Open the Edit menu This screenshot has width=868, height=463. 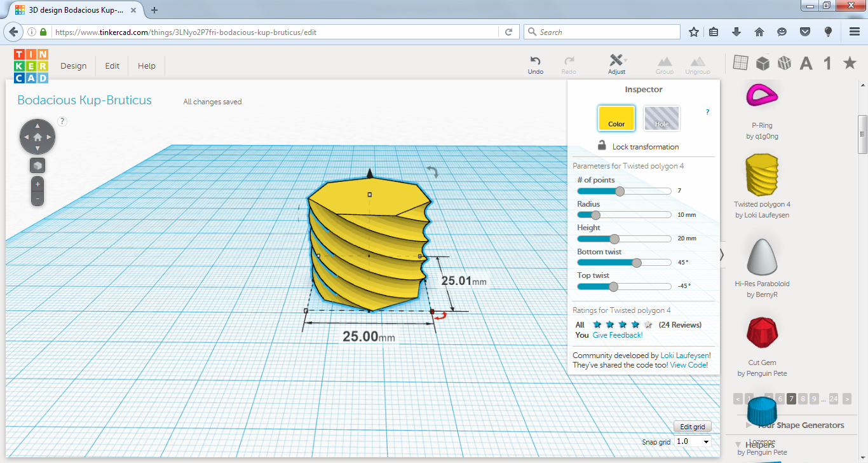112,66
